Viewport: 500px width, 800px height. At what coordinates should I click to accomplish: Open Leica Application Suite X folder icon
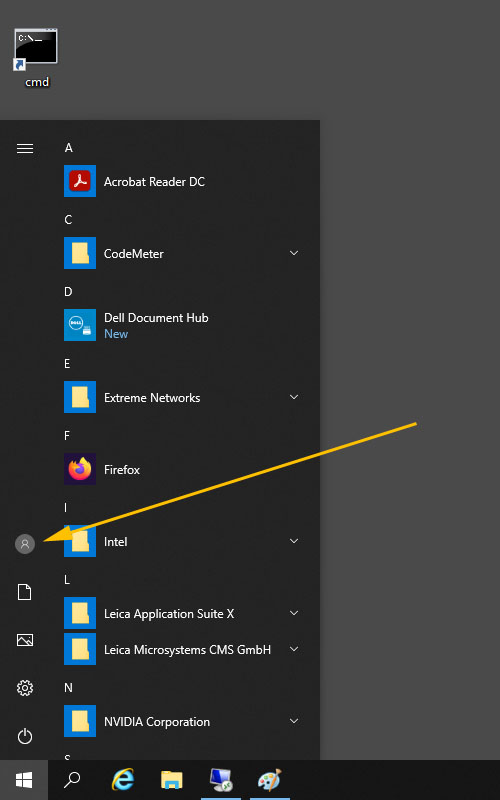(x=80, y=613)
